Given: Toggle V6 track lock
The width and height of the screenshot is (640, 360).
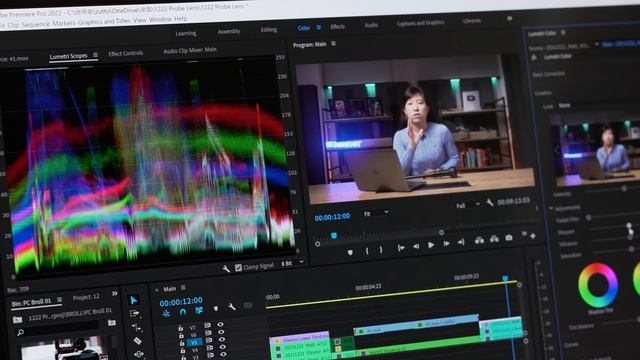Looking at the screenshot, I should [181, 336].
